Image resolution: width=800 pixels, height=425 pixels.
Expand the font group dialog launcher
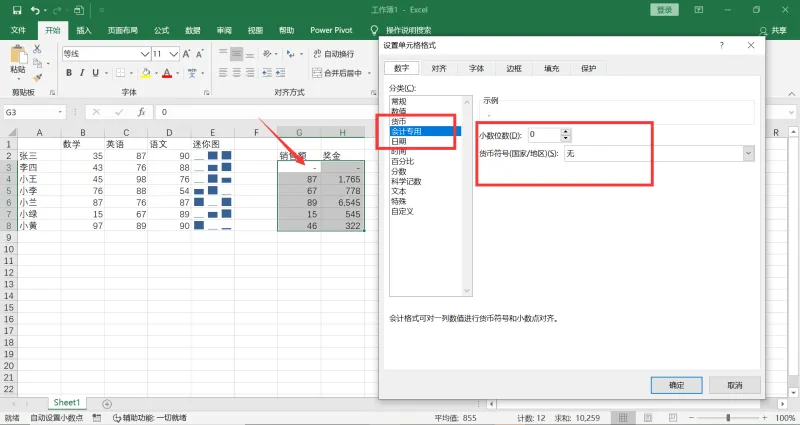(206, 92)
